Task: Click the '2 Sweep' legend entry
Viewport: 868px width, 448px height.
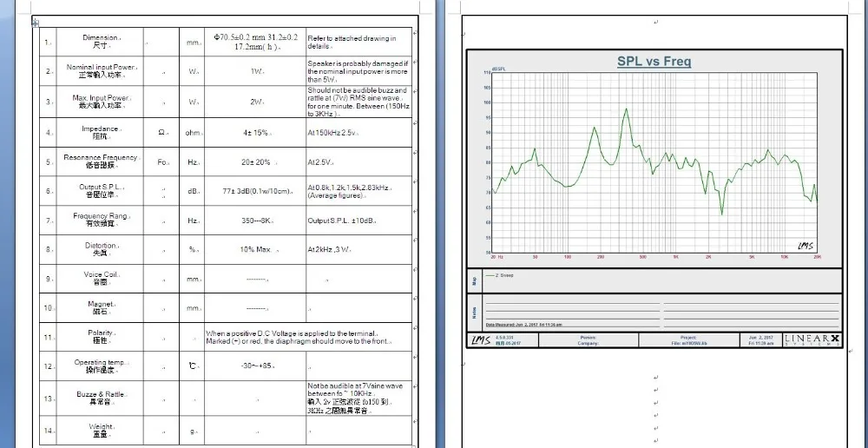Action: coord(499,275)
